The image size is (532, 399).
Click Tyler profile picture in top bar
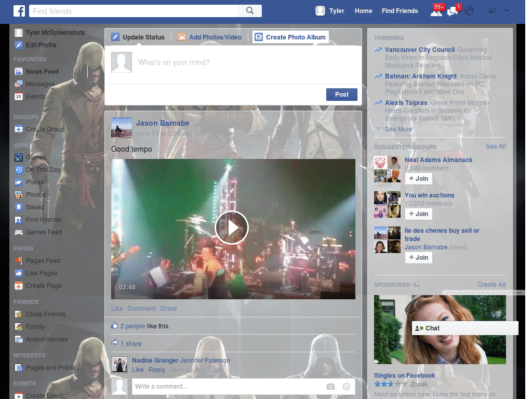[x=320, y=11]
